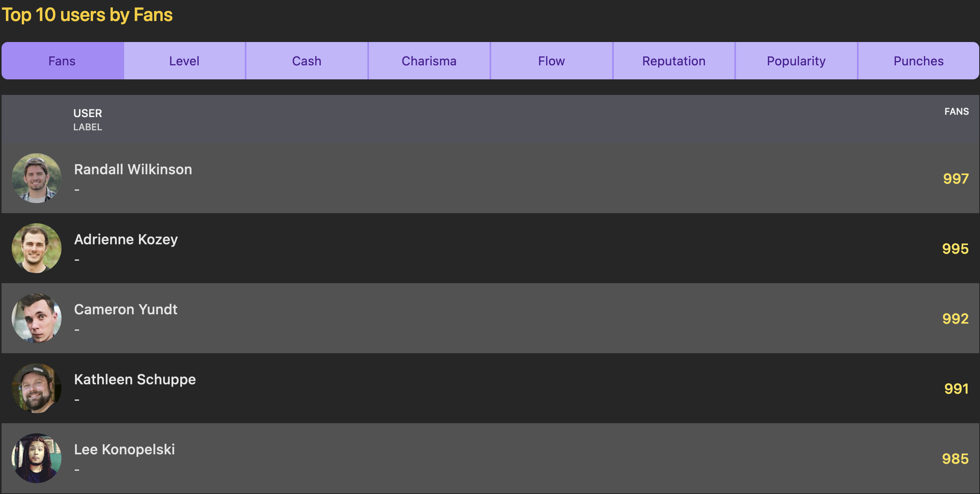Select the Lee Konopelski name
980x494 pixels.
coord(124,450)
